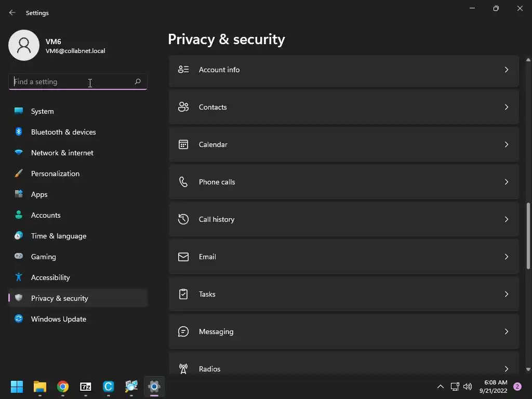
Task: Click the Account info icon
Action: (x=183, y=70)
